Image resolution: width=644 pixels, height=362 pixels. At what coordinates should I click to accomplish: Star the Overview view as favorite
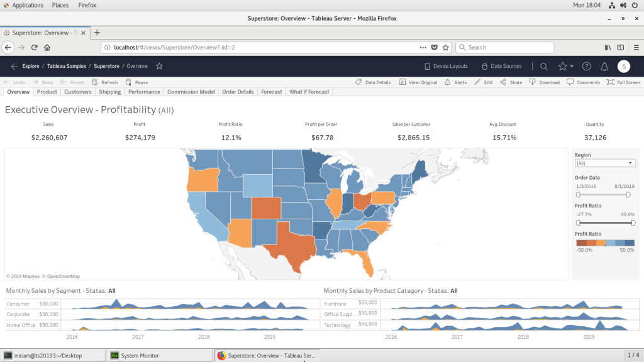point(159,66)
